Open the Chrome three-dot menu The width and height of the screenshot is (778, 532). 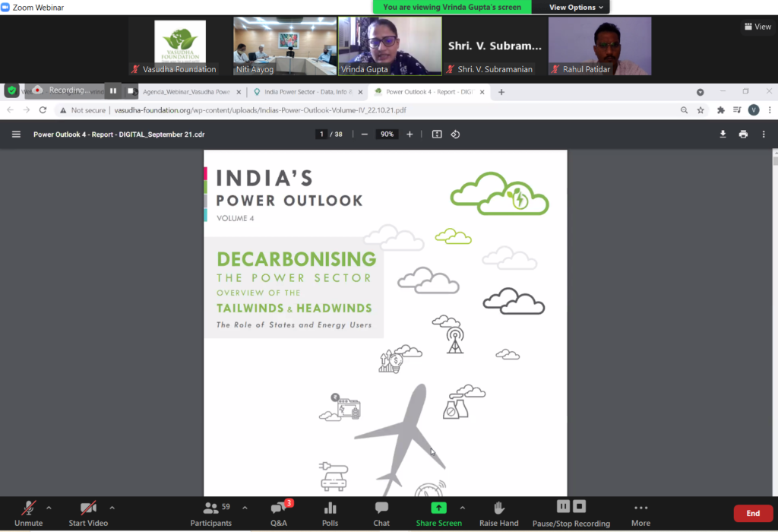[770, 110]
